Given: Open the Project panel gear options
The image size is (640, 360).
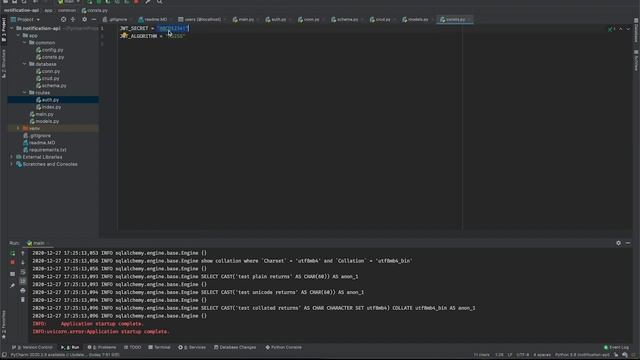Looking at the screenshot, I should [x=84, y=19].
